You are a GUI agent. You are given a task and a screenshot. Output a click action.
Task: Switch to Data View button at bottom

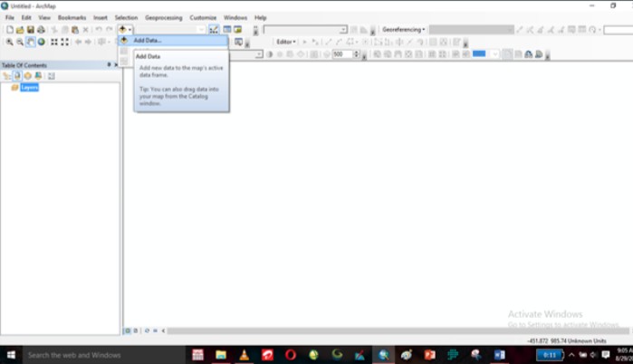pyautogui.click(x=128, y=330)
